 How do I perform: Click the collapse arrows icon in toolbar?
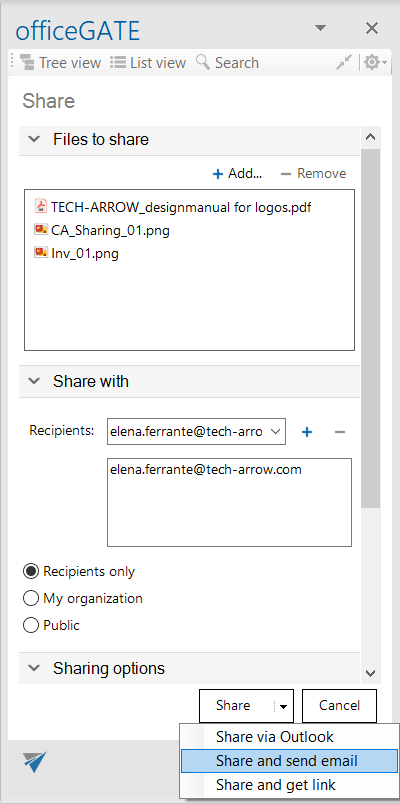(344, 63)
